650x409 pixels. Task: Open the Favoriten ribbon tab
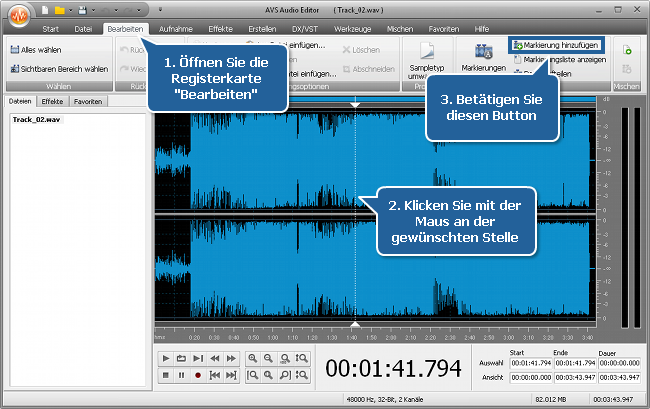(x=444, y=29)
